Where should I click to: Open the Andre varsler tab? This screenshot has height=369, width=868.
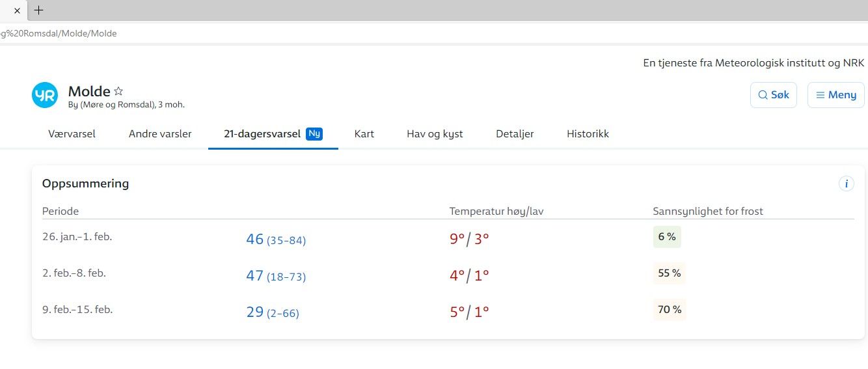point(160,134)
